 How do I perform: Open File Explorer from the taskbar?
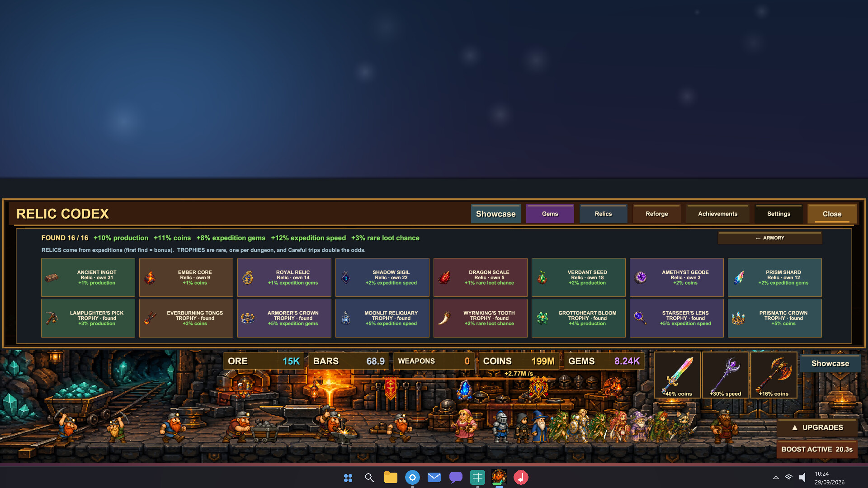point(391,477)
